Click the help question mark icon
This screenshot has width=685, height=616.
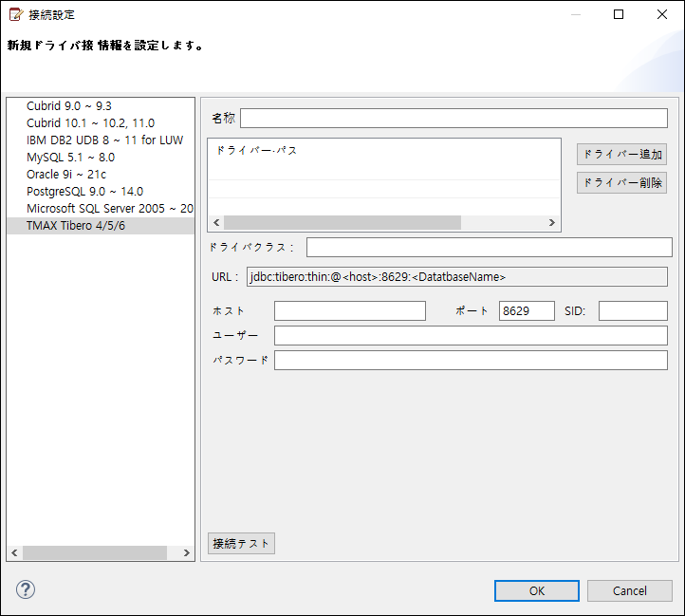[x=26, y=589]
